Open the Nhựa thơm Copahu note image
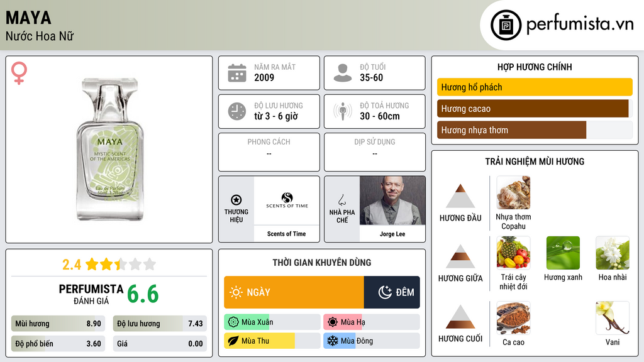 [x=513, y=192]
